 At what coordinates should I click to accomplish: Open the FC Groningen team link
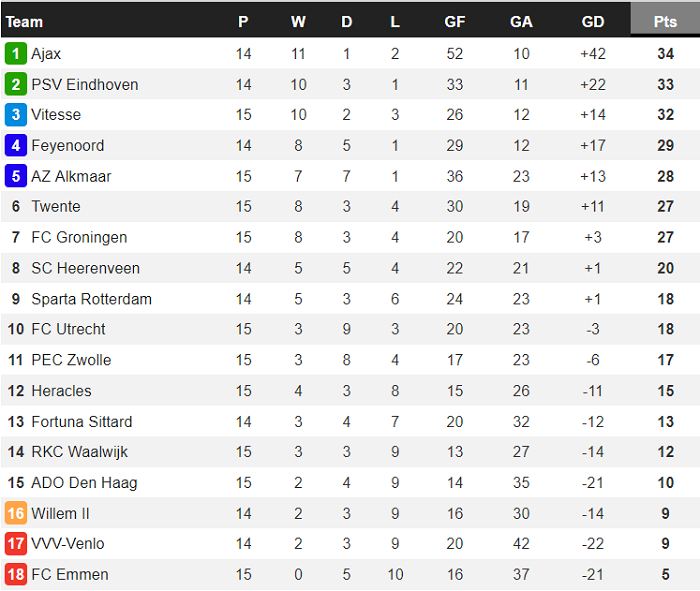tap(79, 238)
